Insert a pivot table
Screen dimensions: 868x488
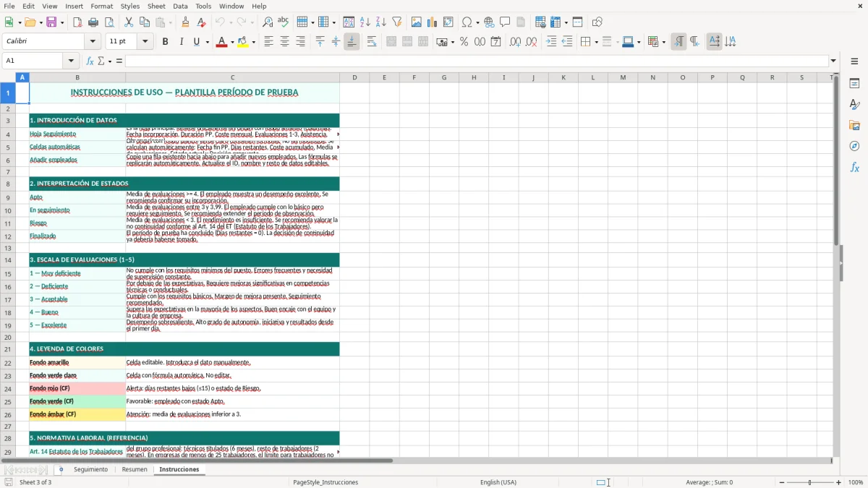coord(448,22)
